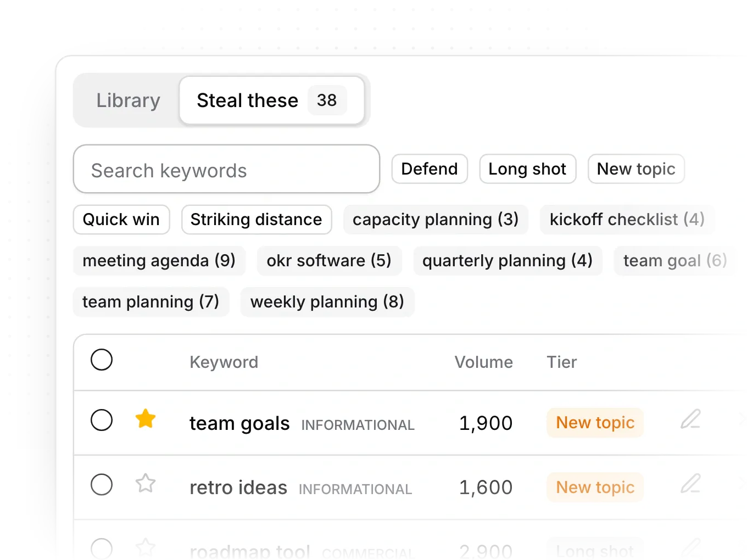Filter by Defend tier
The height and width of the screenshot is (560, 747).
point(430,169)
